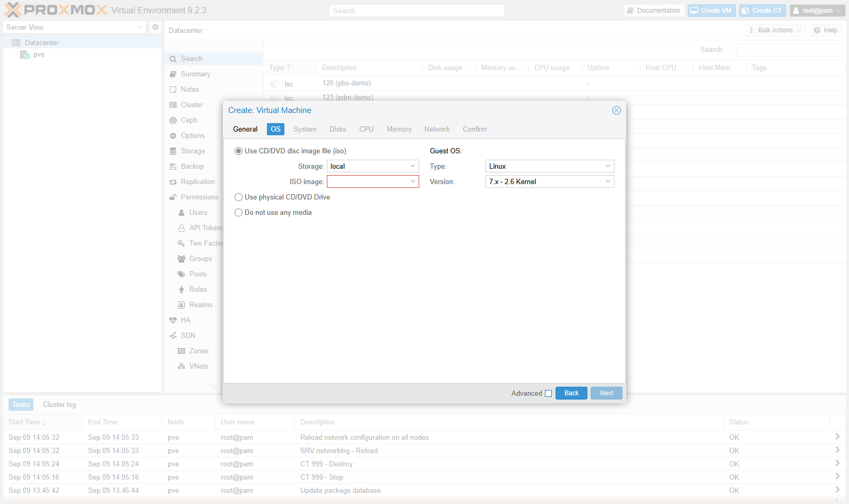849x504 pixels.
Task: Choose Do not use any media
Action: 239,213
